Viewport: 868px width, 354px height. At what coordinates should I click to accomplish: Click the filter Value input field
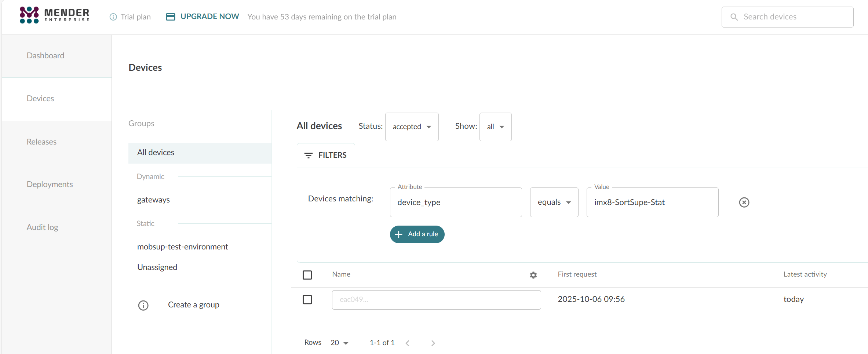[x=652, y=202]
